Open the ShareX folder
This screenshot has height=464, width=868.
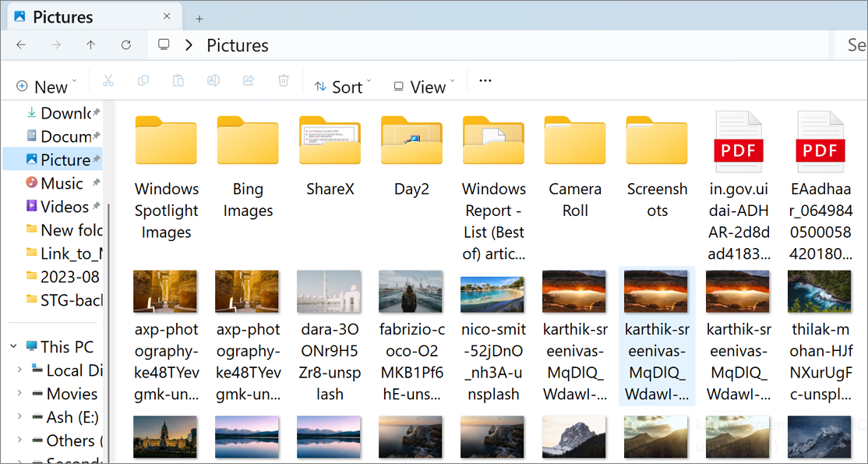click(x=330, y=141)
